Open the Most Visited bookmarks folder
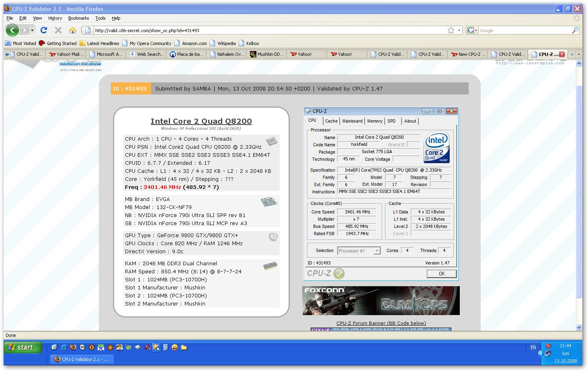This screenshot has width=588, height=371. click(20, 43)
